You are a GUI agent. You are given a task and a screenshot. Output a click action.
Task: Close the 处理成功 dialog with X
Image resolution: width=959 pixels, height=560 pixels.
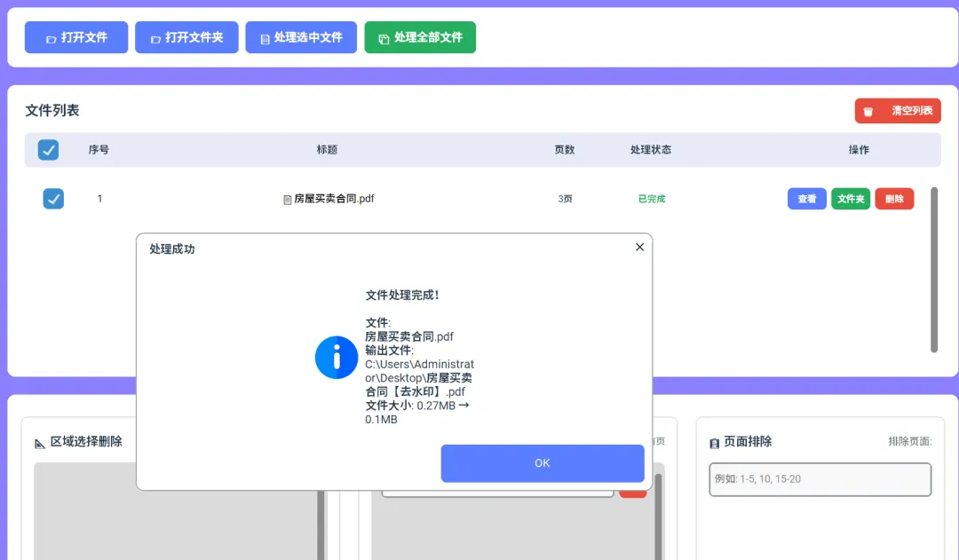coord(639,247)
